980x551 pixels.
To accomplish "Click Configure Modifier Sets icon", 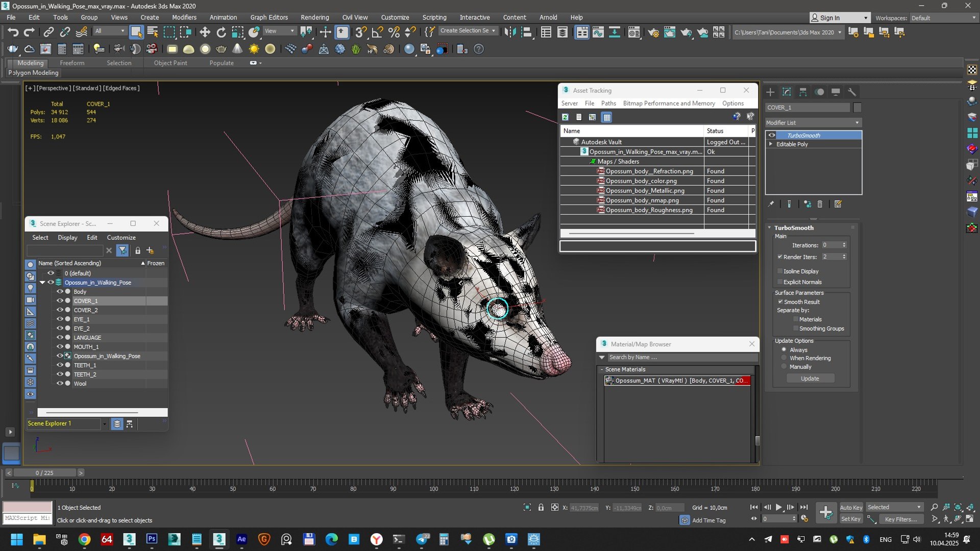I will click(x=838, y=204).
